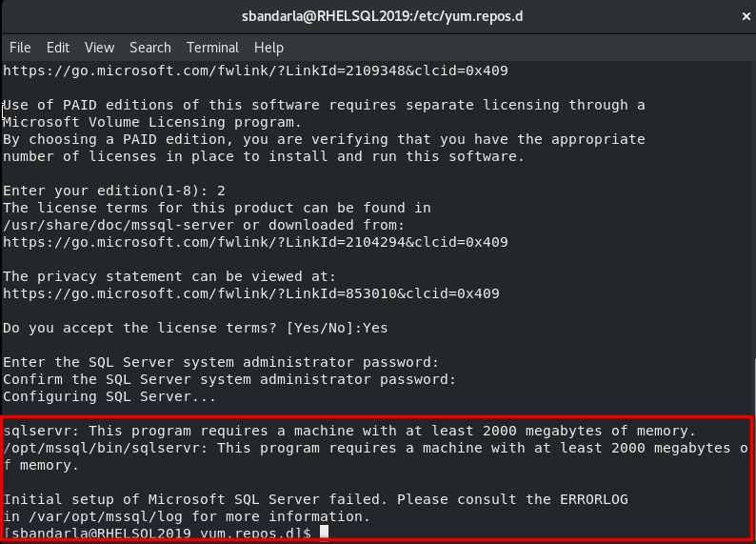Open the View menu
Image resolution: width=756 pixels, height=544 pixels.
pos(99,47)
